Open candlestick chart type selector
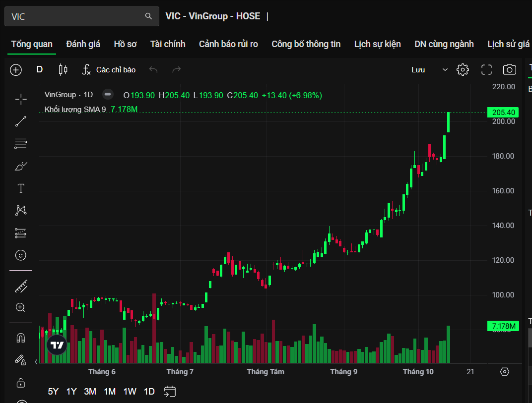 (x=63, y=70)
